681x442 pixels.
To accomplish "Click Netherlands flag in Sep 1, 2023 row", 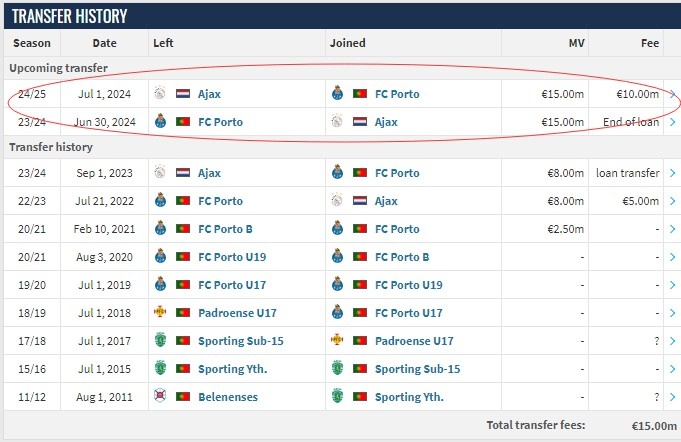I will [183, 172].
